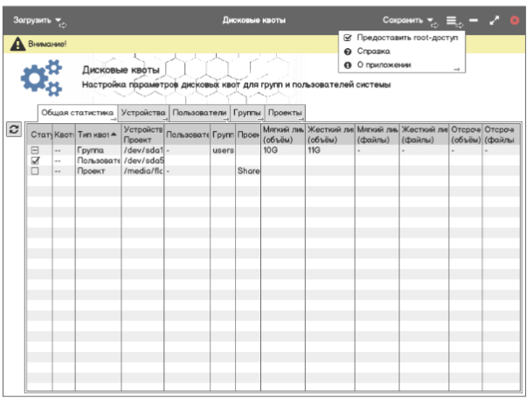
Task: Enable status checkbox for Проект row
Action: 35,171
